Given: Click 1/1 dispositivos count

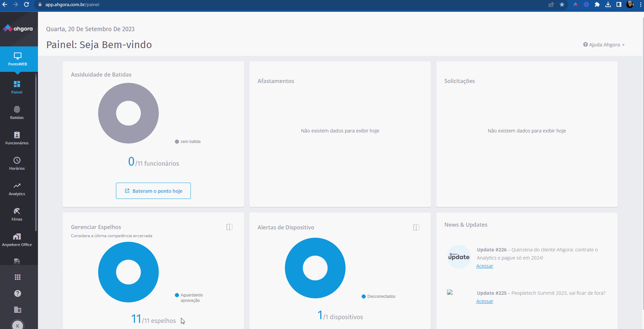Looking at the screenshot, I should click(340, 315).
